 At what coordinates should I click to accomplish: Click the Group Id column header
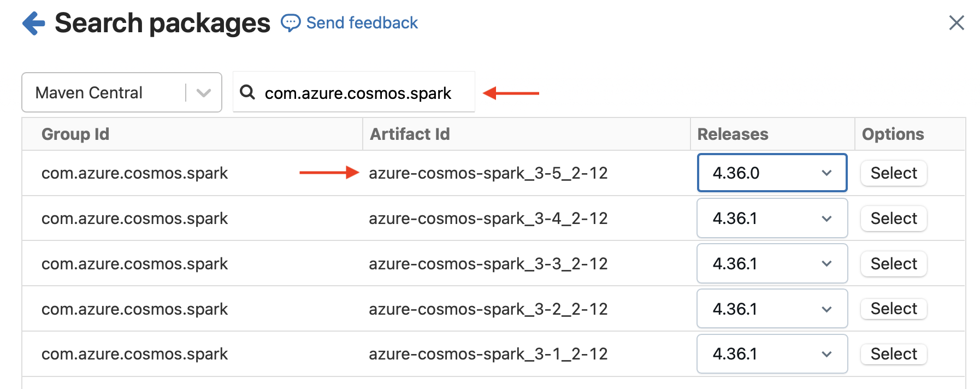point(75,134)
